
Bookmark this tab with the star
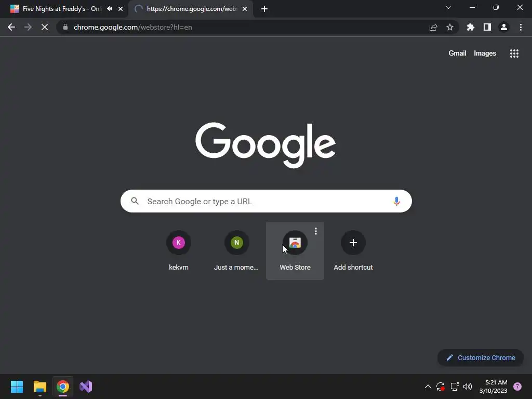pyautogui.click(x=450, y=27)
